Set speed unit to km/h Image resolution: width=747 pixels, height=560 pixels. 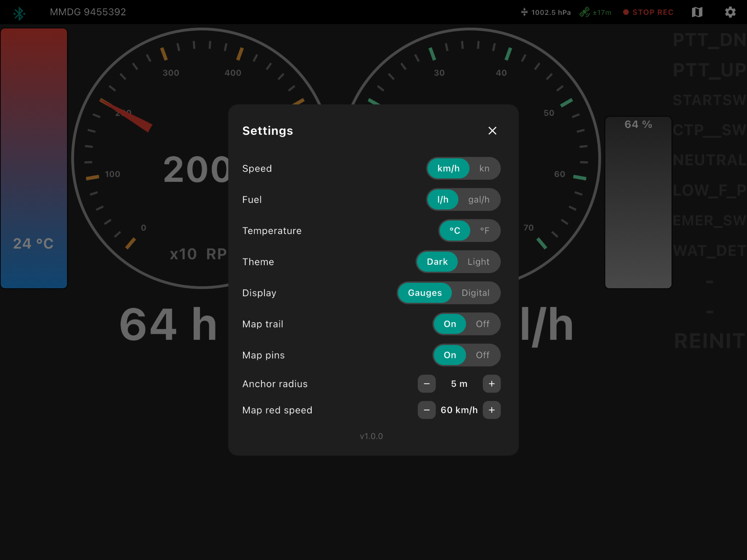point(448,168)
